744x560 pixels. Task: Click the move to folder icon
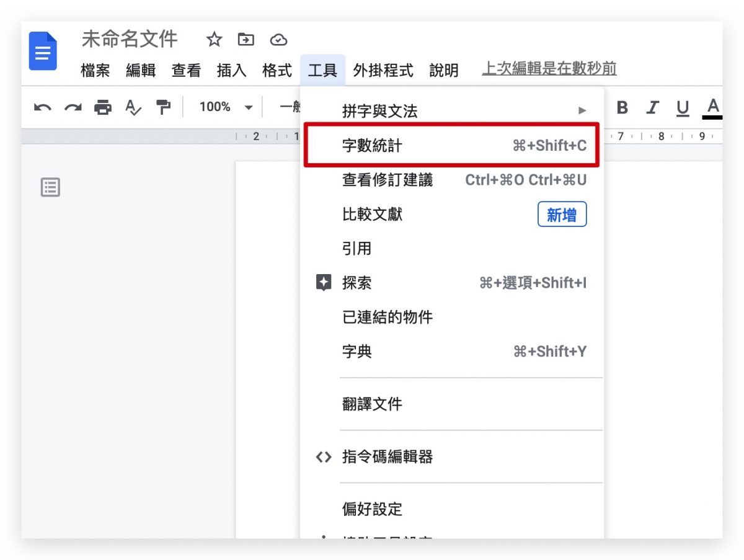point(246,40)
